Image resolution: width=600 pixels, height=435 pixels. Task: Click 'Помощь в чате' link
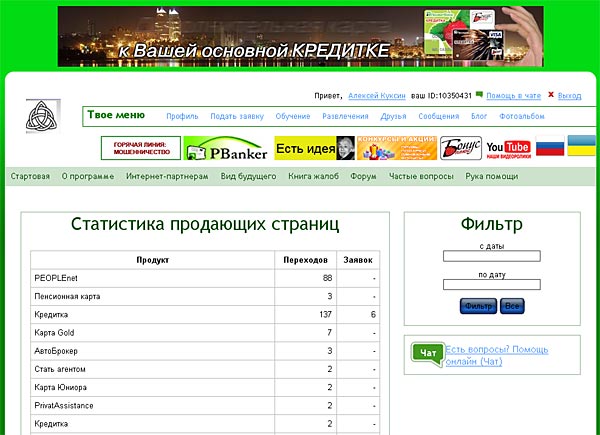click(x=514, y=96)
